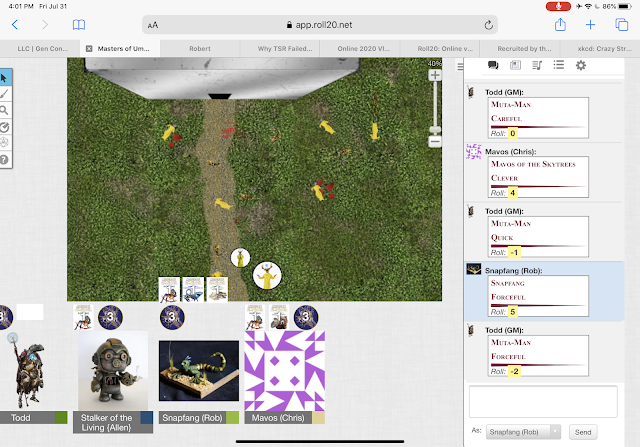Click Muta-Man Careful roll result 0

point(513,133)
